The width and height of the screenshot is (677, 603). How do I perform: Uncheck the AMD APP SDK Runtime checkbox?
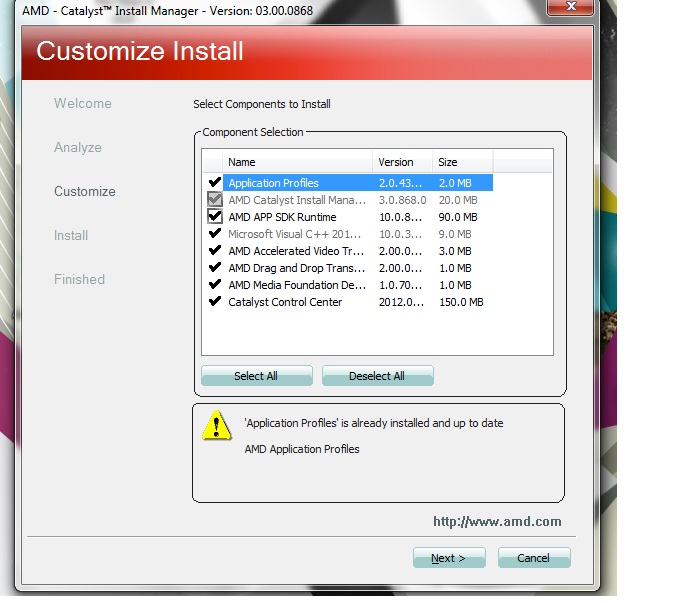coord(215,216)
